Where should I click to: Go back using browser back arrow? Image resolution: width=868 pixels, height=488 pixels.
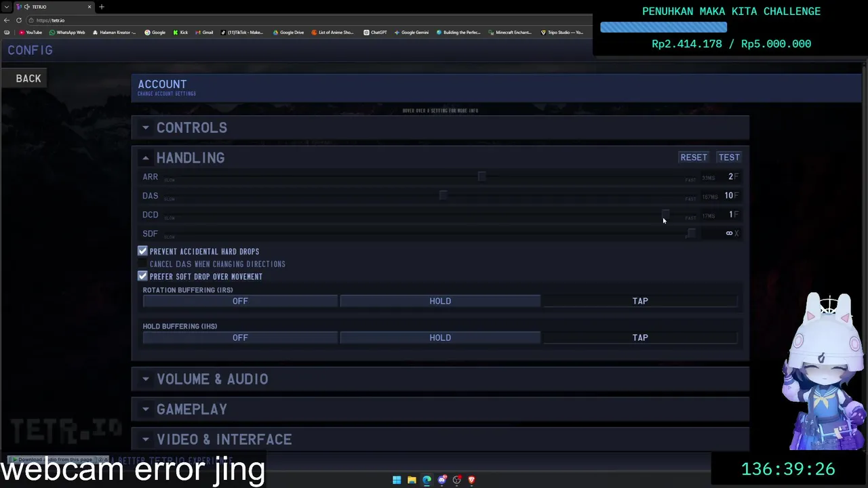pos(7,20)
